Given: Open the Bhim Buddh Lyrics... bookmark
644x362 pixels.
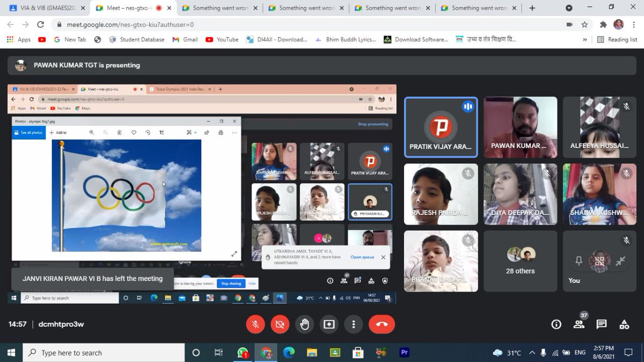Looking at the screenshot, I should [346, 39].
